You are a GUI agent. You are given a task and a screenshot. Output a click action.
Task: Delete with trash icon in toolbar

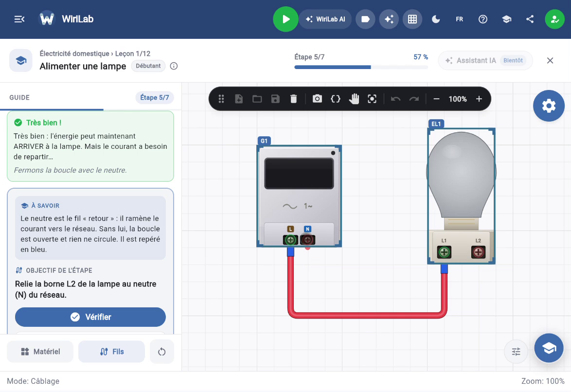tap(293, 99)
